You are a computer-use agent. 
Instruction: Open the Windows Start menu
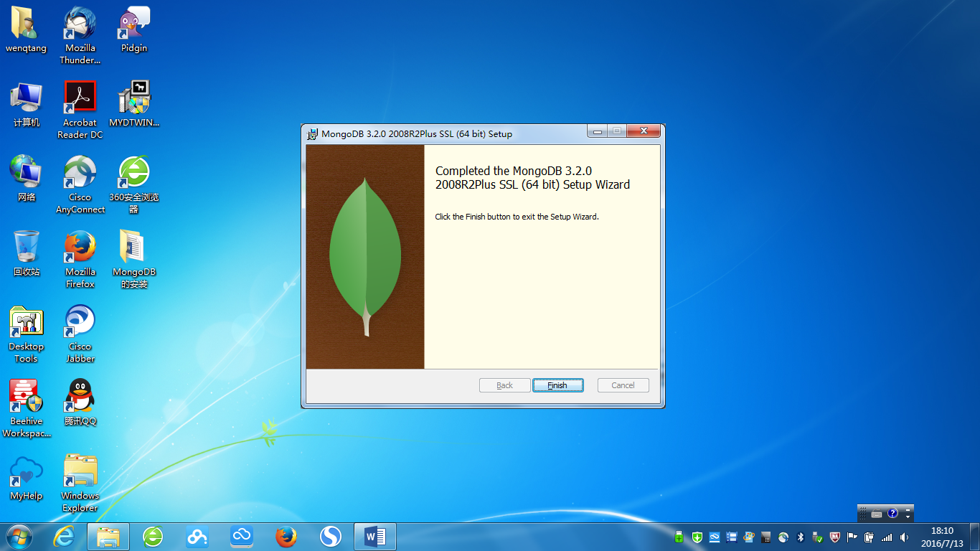tap(19, 537)
